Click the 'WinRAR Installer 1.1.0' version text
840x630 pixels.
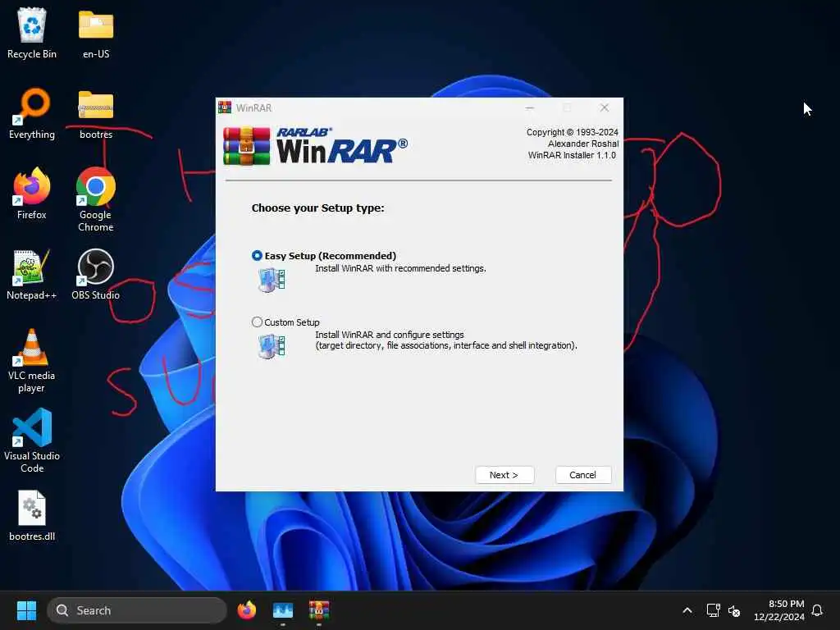click(x=572, y=155)
